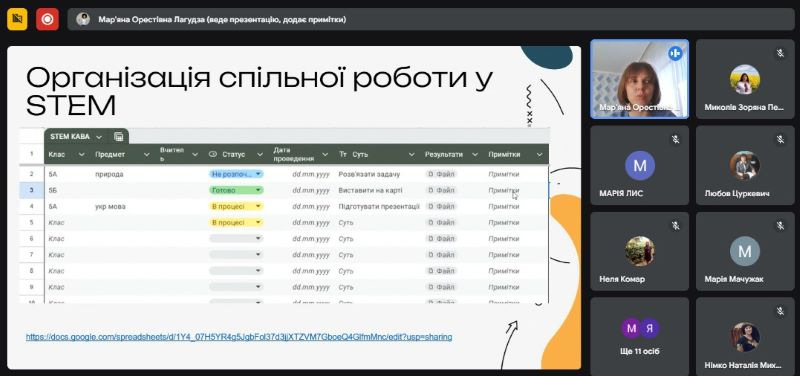Open the Не розпочато status dropdown
The height and width of the screenshot is (376, 800).
(x=236, y=174)
